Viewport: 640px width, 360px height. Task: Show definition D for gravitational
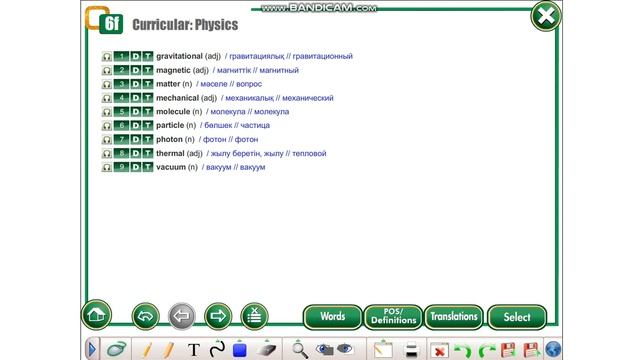pos(136,56)
